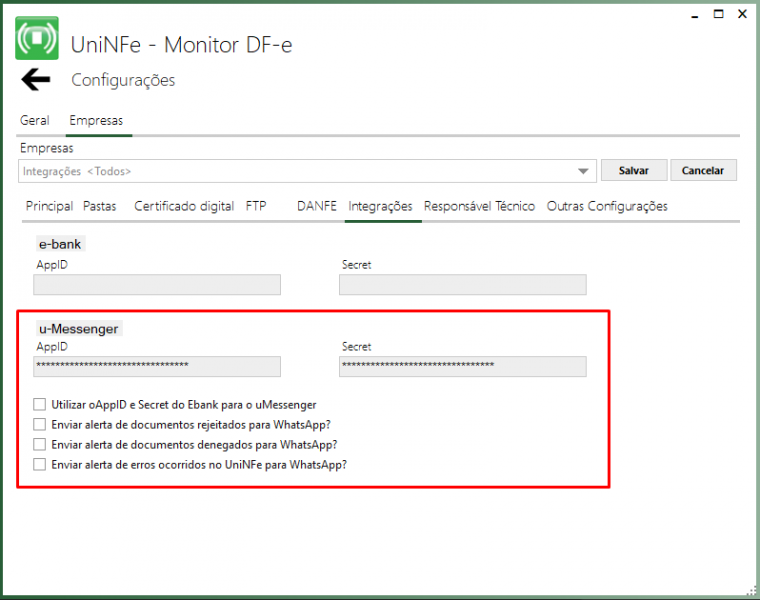This screenshot has width=760, height=600.
Task: Click the Cancelar button
Action: point(703,171)
